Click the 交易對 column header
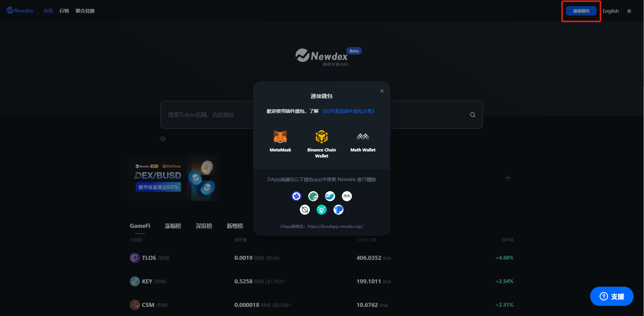This screenshot has height=316, width=644. click(136, 240)
